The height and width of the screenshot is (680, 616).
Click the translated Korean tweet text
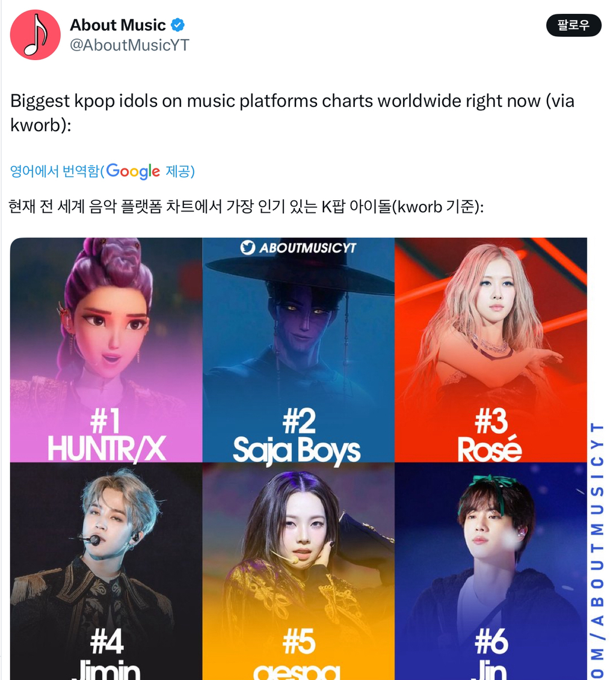click(246, 206)
